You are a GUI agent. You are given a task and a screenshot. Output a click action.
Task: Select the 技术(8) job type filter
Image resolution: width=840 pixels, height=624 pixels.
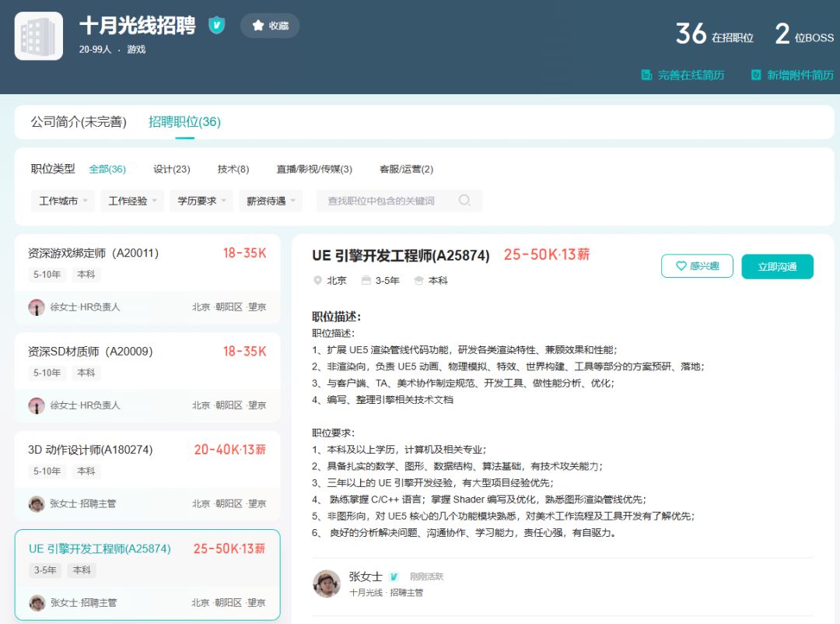(233, 170)
